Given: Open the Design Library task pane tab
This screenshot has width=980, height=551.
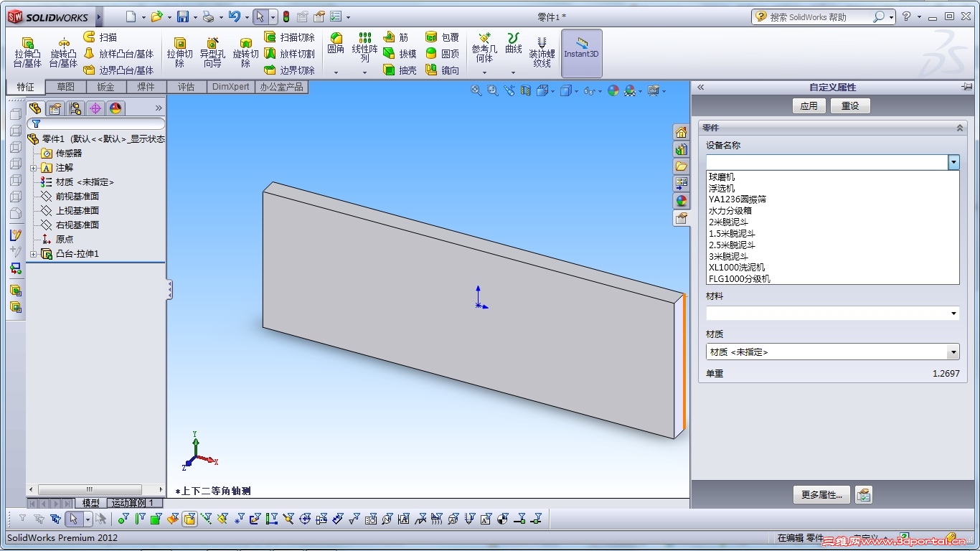Looking at the screenshot, I should (681, 149).
